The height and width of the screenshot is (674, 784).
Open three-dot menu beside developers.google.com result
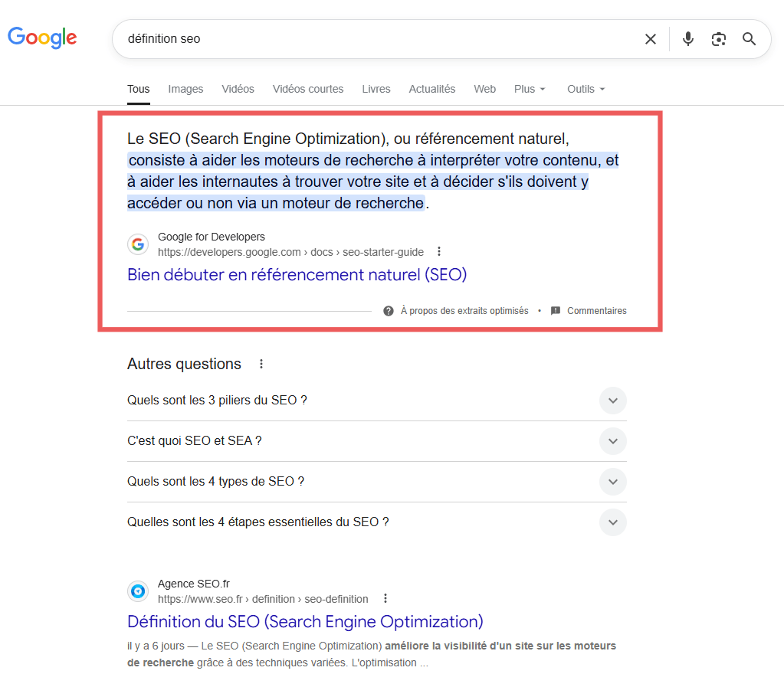click(x=439, y=252)
